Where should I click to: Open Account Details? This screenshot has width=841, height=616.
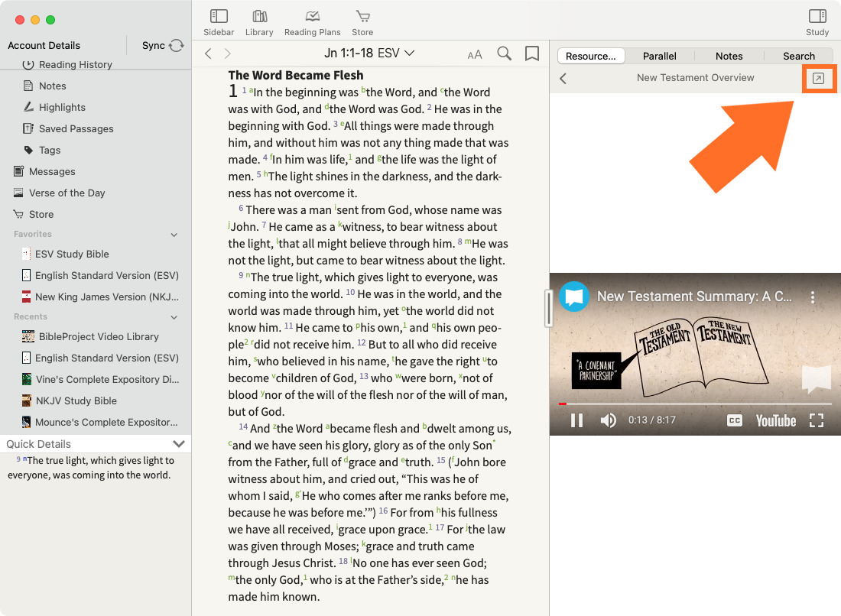coord(44,46)
